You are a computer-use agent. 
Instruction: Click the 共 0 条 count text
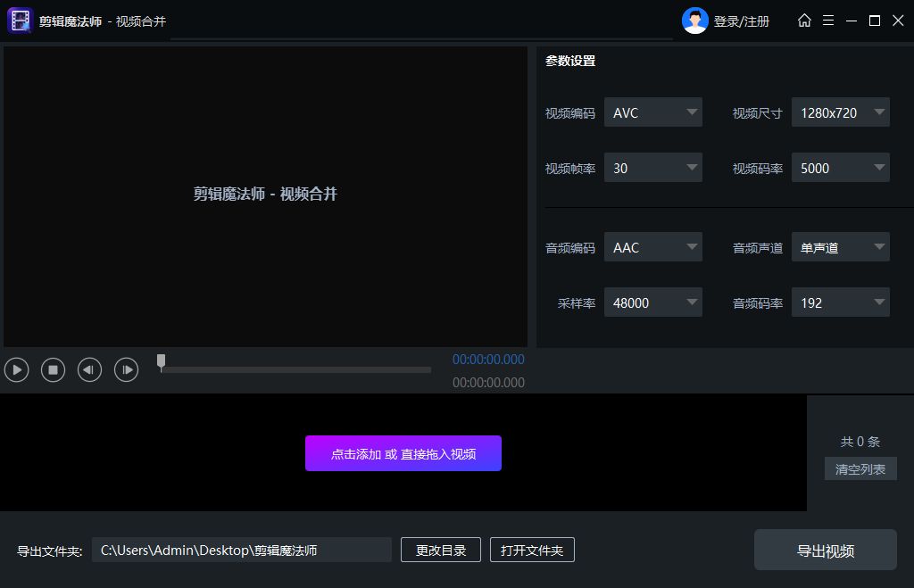pyautogui.click(x=860, y=442)
